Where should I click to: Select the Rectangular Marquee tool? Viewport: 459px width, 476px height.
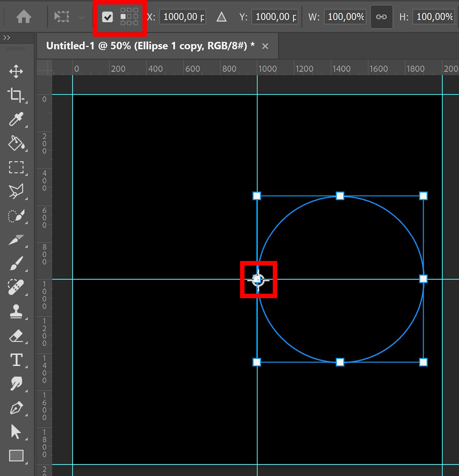17,168
